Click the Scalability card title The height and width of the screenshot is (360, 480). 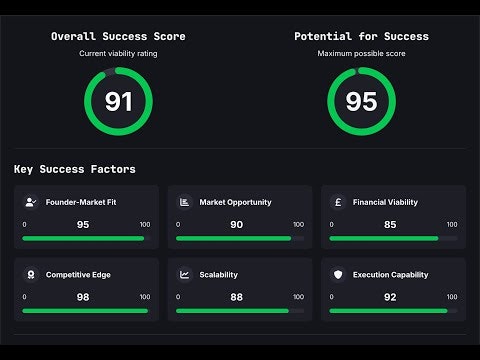coord(219,275)
